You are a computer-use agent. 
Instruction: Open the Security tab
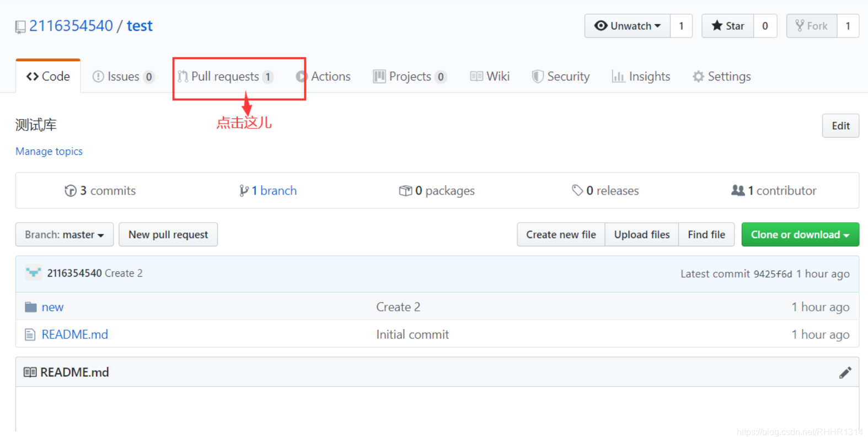point(561,77)
